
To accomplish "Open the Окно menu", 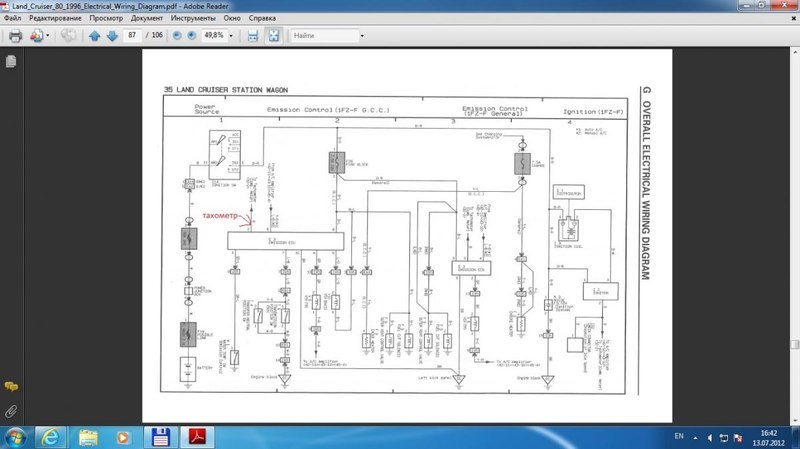I will (232, 18).
